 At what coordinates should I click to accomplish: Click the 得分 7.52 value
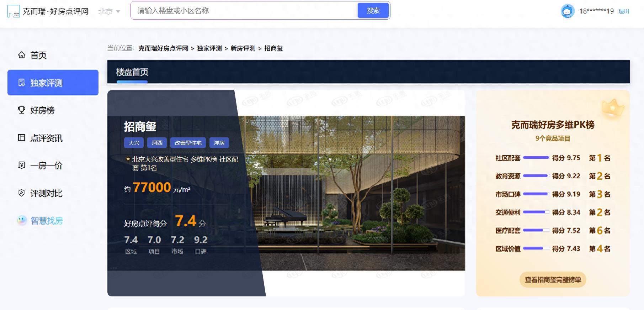pos(566,230)
